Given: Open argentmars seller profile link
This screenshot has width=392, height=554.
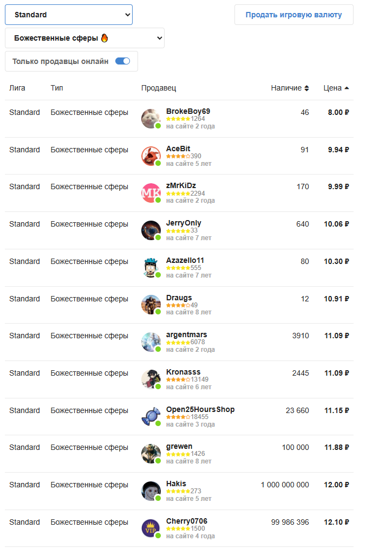Looking at the screenshot, I should (187, 334).
